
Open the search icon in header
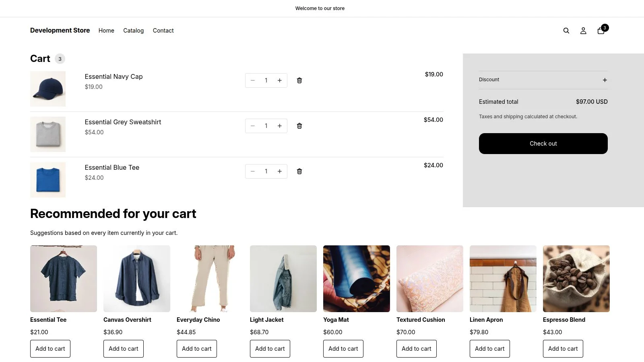(566, 31)
